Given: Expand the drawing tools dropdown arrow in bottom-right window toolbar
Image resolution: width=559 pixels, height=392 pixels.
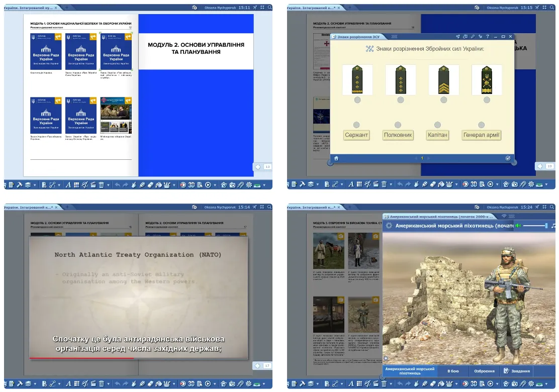Looking at the screenshot, I should click(456, 384).
